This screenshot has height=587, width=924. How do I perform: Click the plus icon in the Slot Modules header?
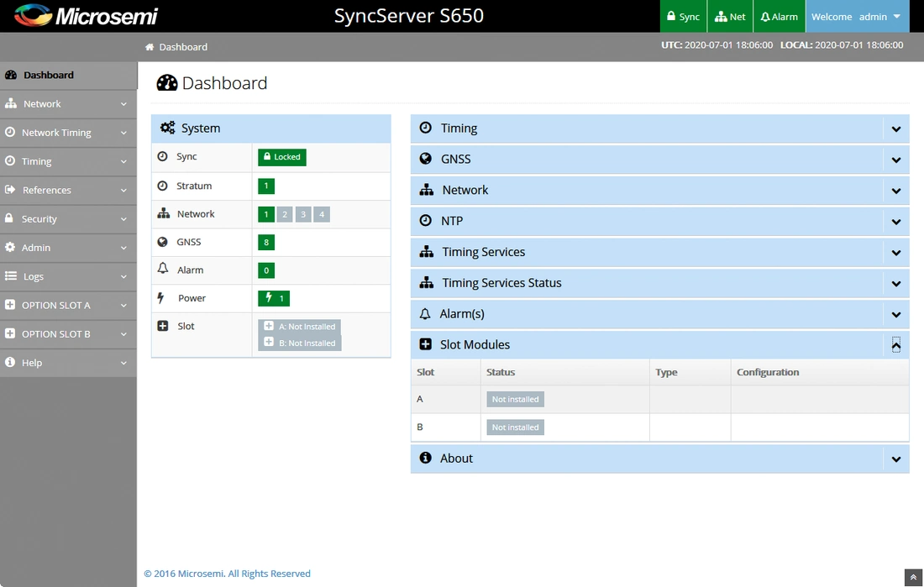pyautogui.click(x=426, y=344)
